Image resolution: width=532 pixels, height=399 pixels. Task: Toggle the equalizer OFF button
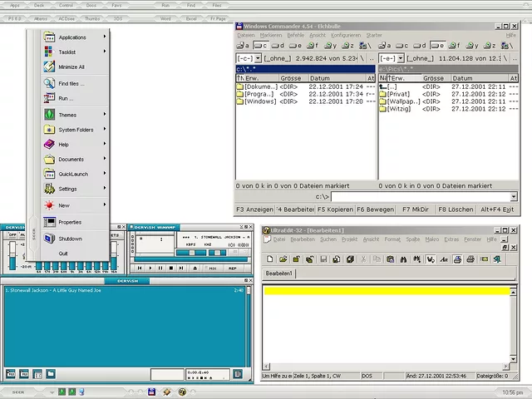[12, 235]
